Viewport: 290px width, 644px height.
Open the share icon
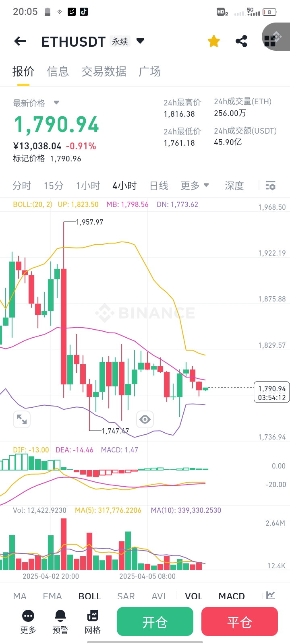point(241,41)
